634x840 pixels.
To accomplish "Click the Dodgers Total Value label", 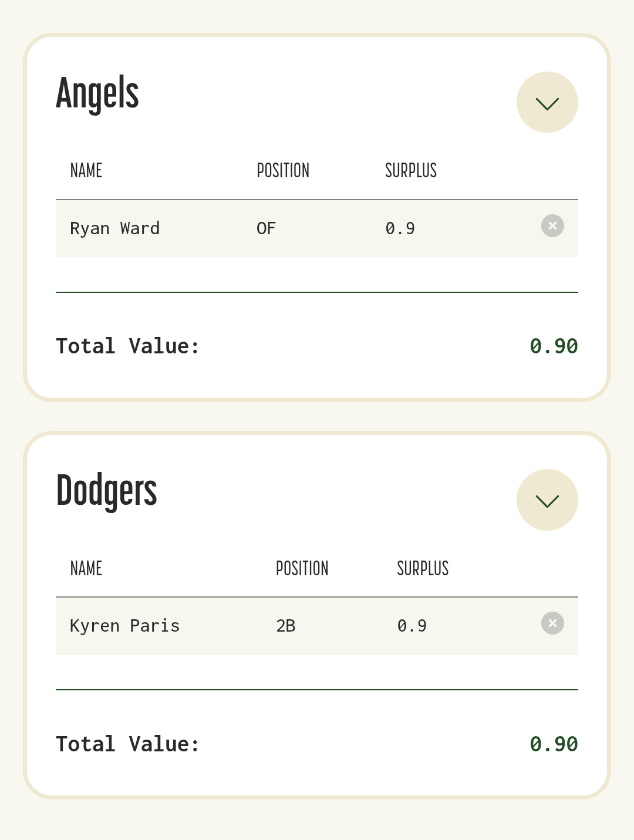I will pos(127,744).
